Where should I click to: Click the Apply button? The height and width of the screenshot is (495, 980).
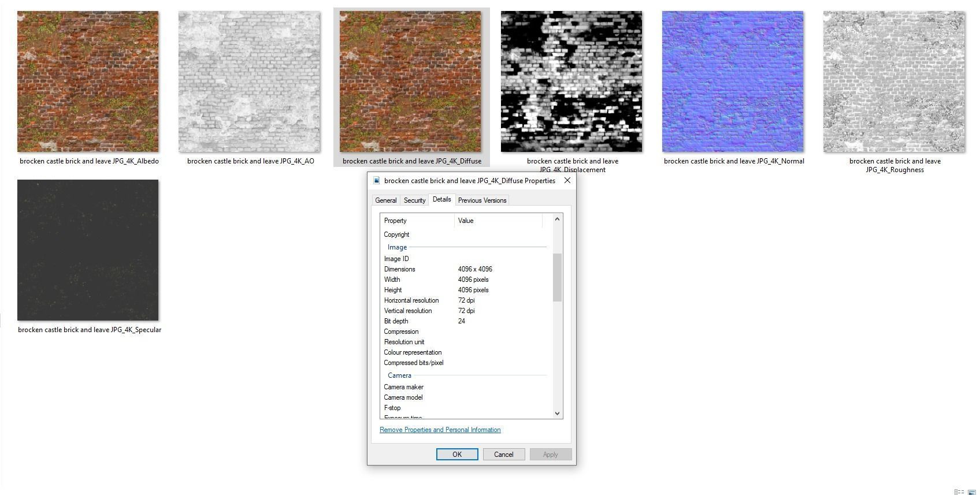550,455
